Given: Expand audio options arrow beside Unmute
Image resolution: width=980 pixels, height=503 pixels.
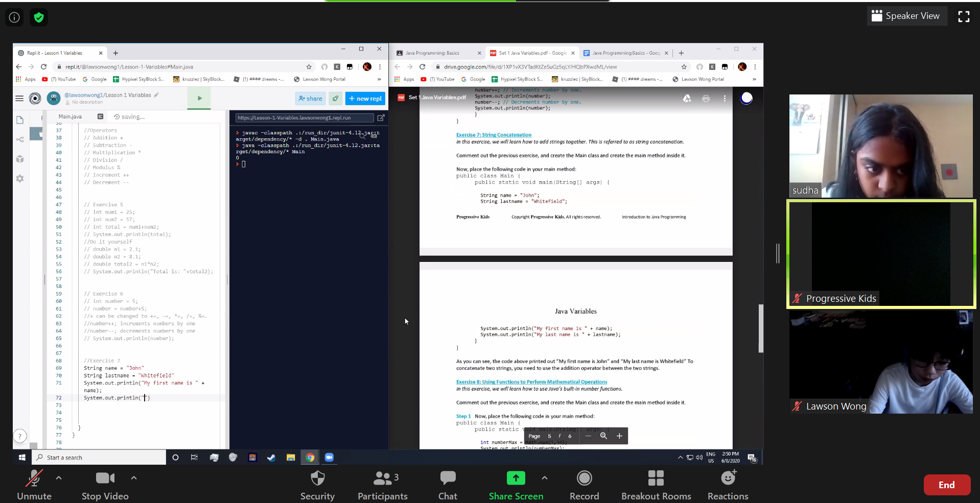Looking at the screenshot, I should 59,478.
